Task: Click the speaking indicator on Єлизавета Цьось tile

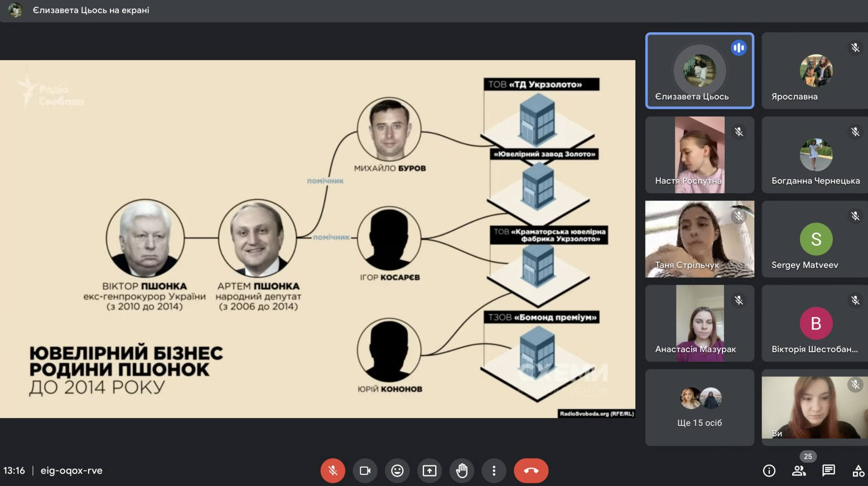Action: [739, 48]
